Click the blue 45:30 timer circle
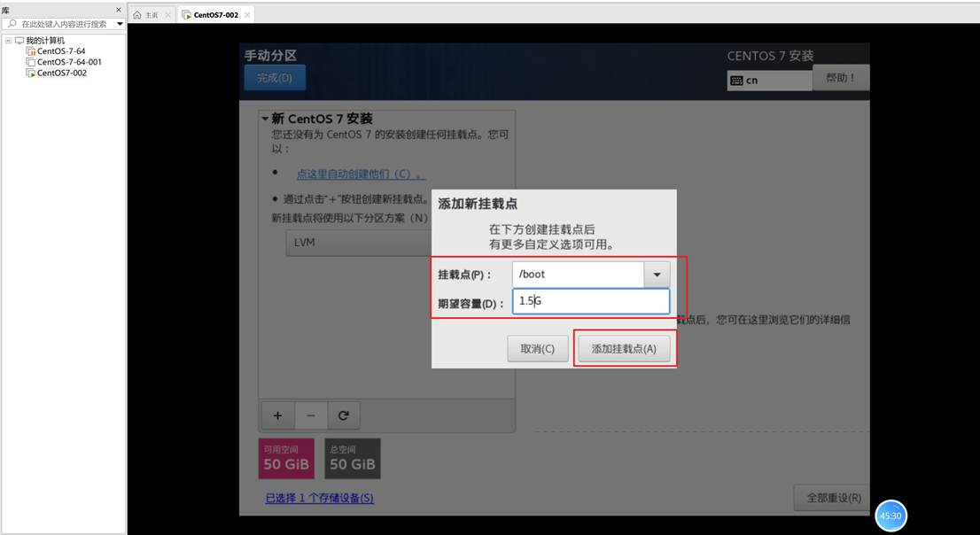The width and height of the screenshot is (980, 535). coord(891,516)
